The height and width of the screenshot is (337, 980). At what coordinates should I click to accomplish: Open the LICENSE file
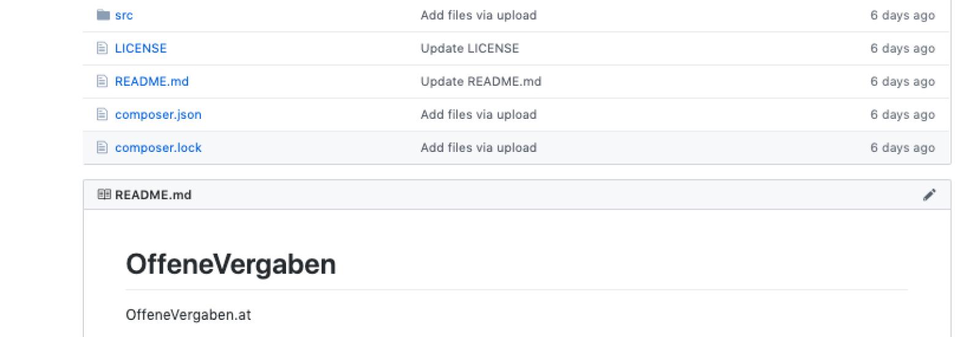pos(141,48)
